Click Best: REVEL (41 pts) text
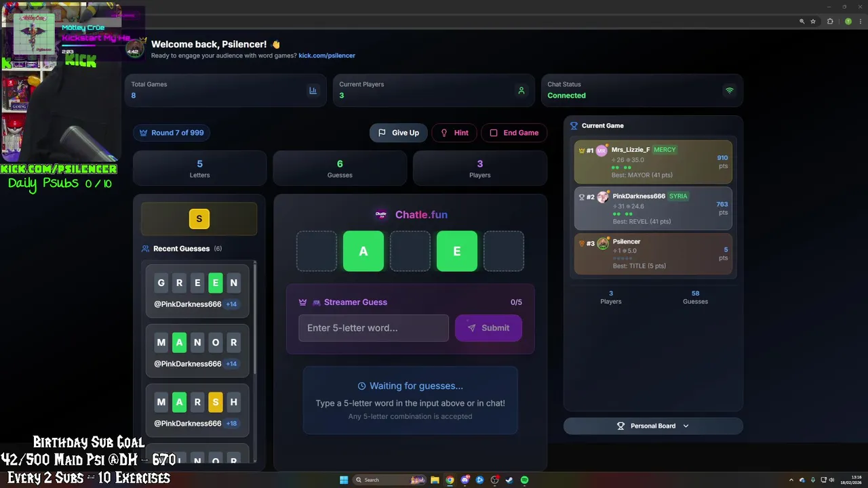This screenshot has height=488, width=868. 642,221
